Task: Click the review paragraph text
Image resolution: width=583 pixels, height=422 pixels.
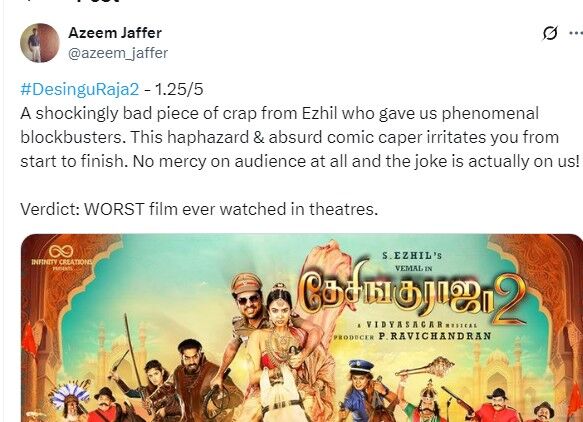Action: 300,137
